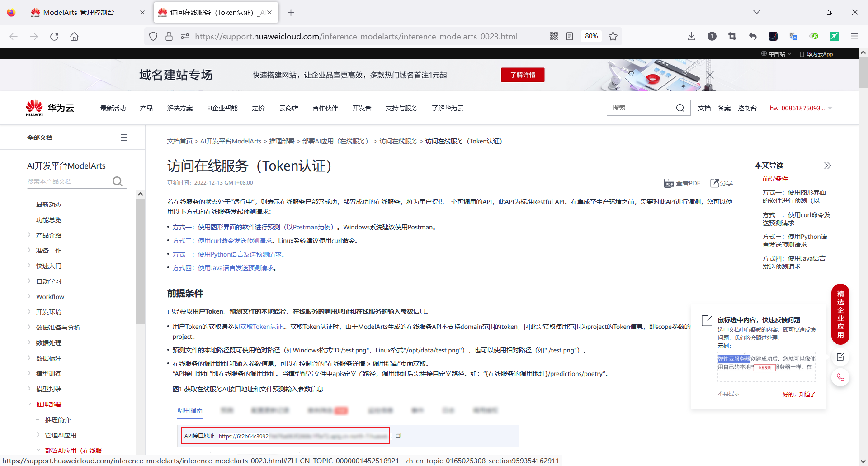Click the 华为云 HUAWEI logo
The width and height of the screenshot is (868, 466).
point(50,107)
